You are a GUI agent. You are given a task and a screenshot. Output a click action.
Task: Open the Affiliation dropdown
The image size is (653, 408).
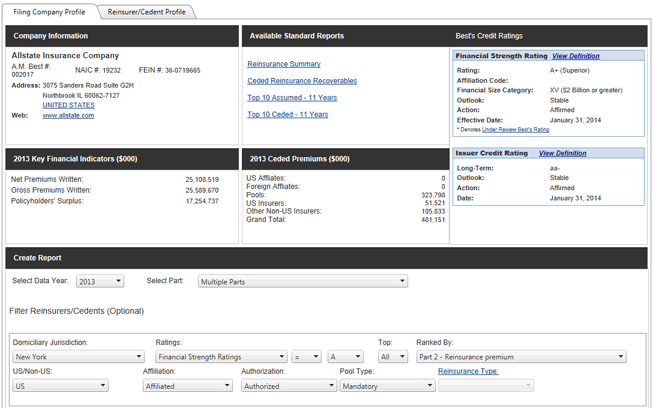point(187,386)
